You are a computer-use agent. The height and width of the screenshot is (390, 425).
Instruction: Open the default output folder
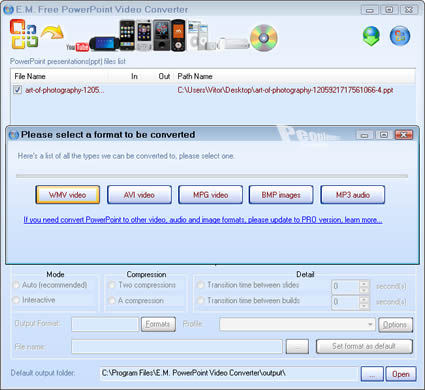pyautogui.click(x=401, y=374)
